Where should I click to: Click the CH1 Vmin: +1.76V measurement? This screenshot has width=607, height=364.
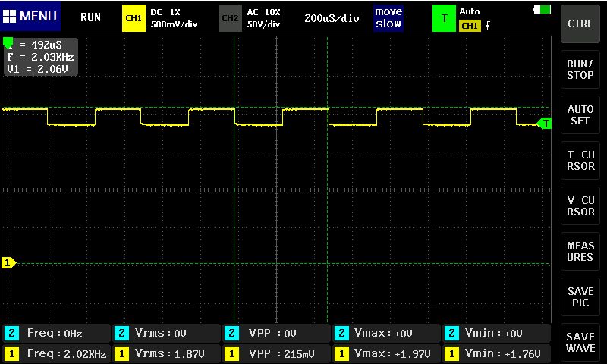(497, 353)
